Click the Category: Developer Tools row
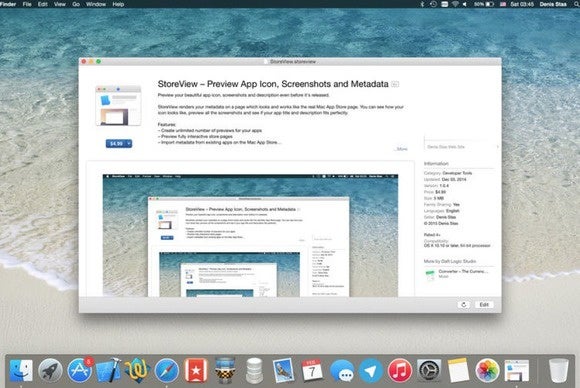The image size is (580, 388). pos(448,173)
